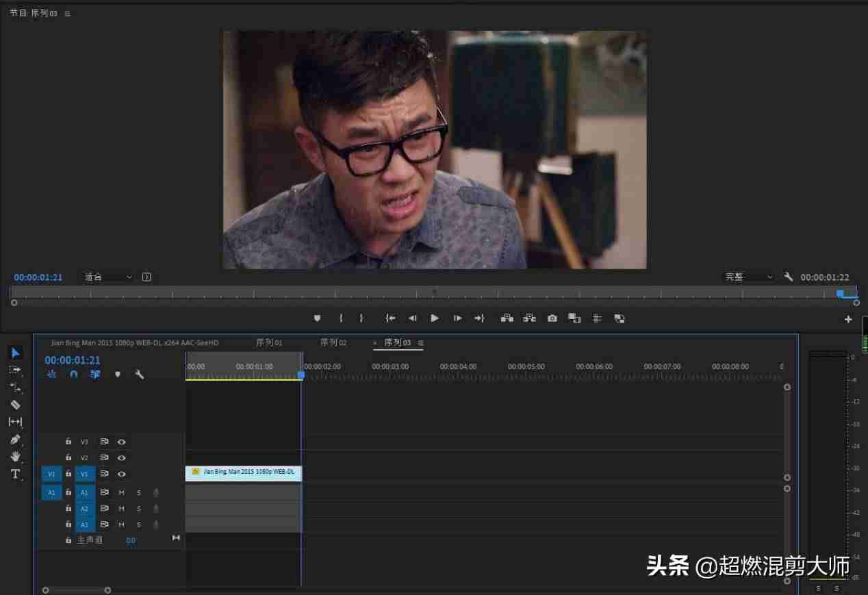The image size is (868, 595).
Task: Open playback resolution 完整 dropdown
Action: coord(749,277)
